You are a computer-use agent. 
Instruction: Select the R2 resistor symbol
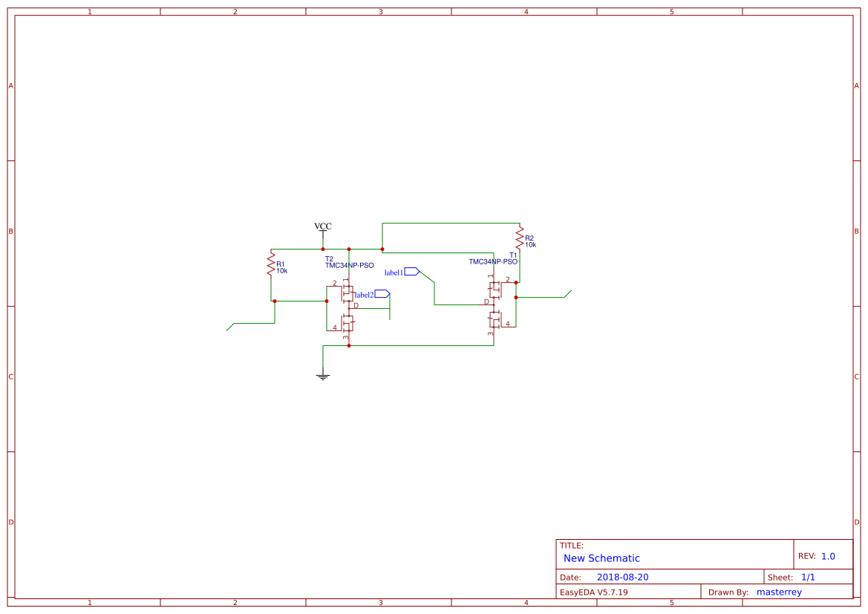pos(519,238)
